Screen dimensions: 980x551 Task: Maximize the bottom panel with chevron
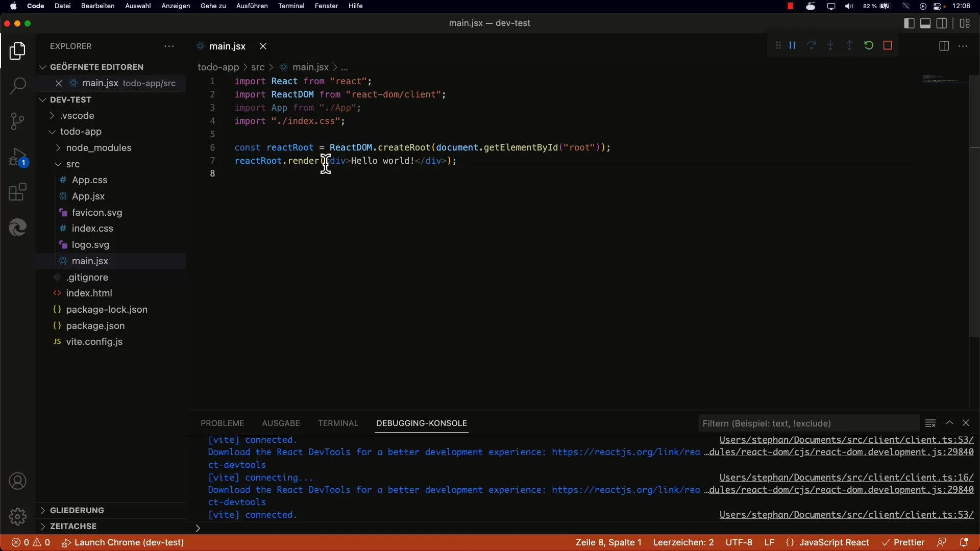[949, 423]
